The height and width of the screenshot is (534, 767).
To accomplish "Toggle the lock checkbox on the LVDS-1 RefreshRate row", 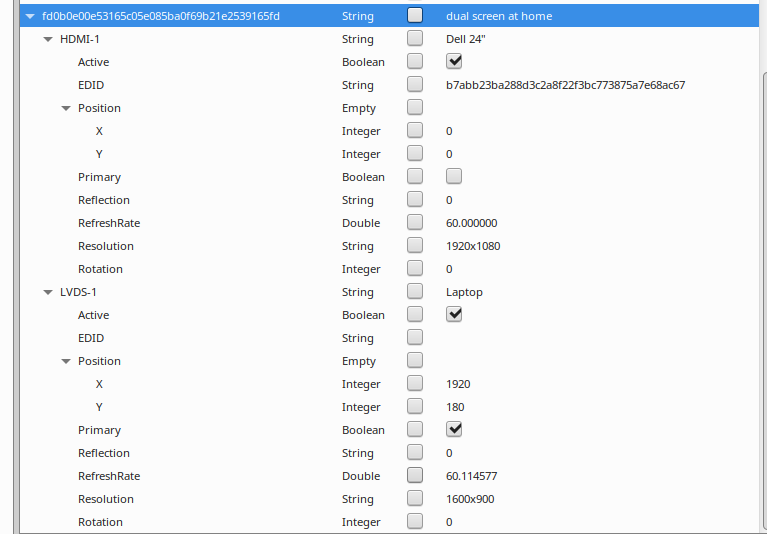I will (415, 476).
